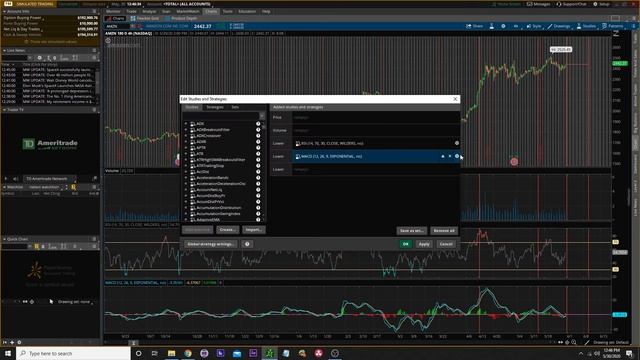Open Studies dropdown in chart toolbar
This screenshot has width=640, height=360.
(x=587, y=26)
